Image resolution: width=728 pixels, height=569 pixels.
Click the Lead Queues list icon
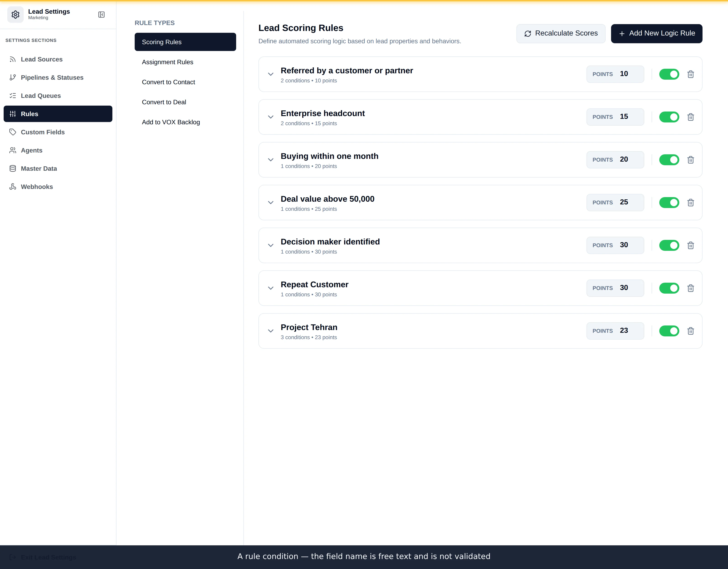pos(13,96)
